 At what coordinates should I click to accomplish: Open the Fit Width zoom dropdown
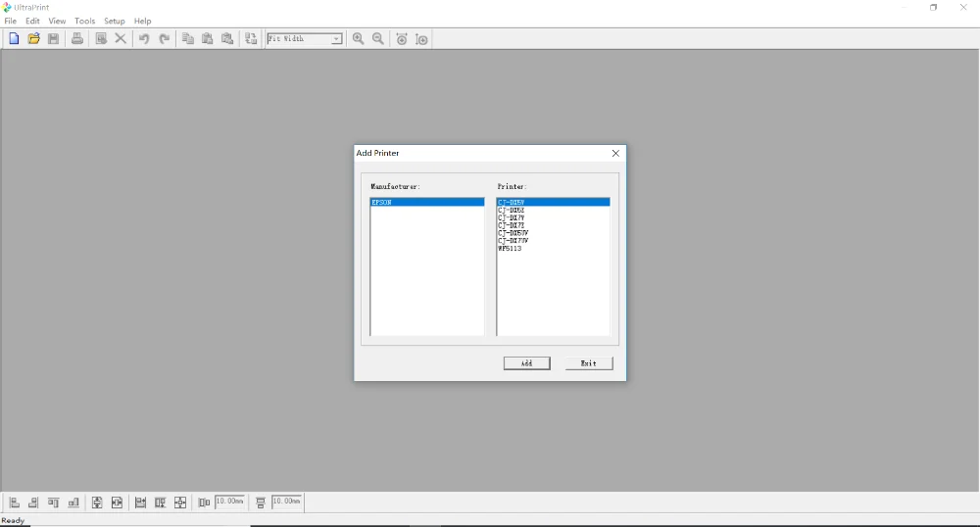[336, 39]
